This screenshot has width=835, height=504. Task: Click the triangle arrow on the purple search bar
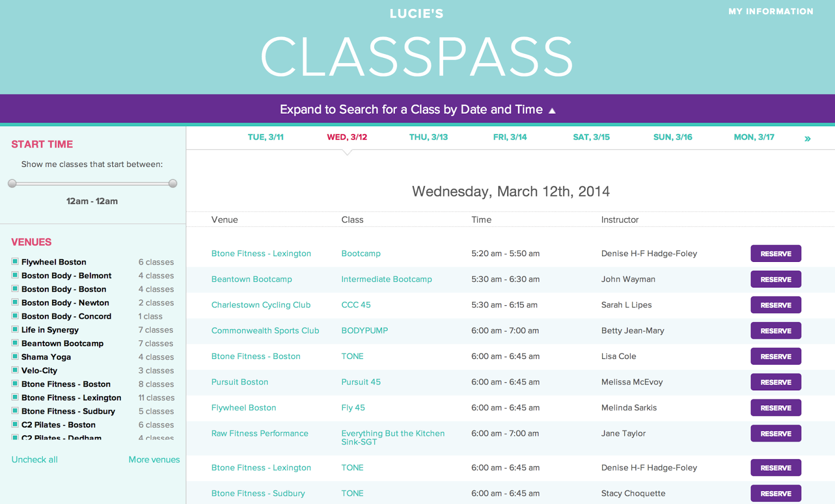click(552, 111)
